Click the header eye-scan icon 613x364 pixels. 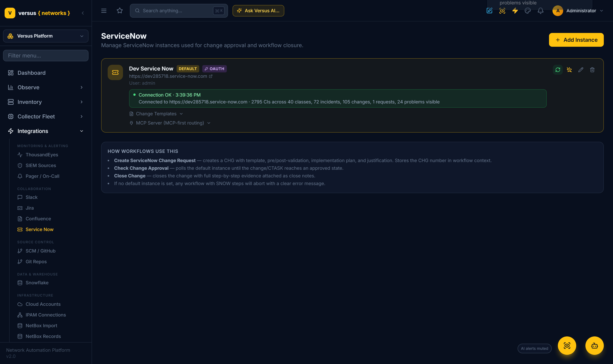point(502,11)
